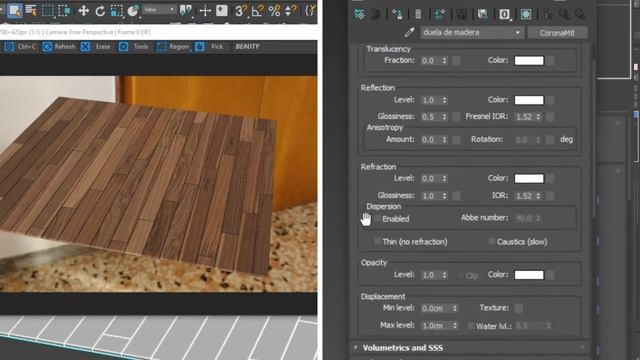Open Refraction color swatch

529,178
